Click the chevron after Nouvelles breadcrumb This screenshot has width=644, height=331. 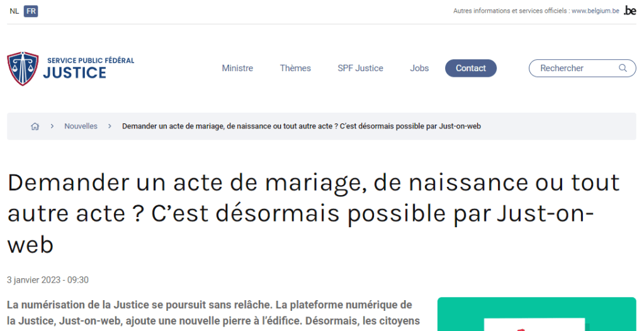(x=110, y=126)
